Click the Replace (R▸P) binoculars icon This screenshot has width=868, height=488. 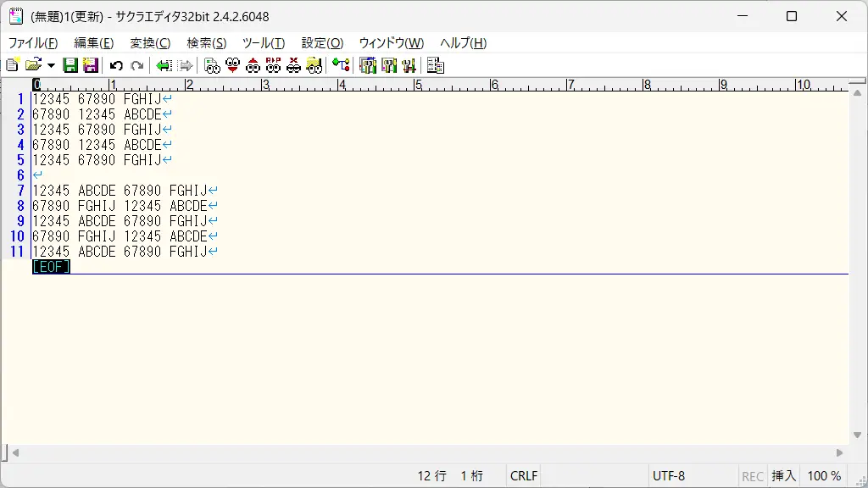pyautogui.click(x=273, y=65)
